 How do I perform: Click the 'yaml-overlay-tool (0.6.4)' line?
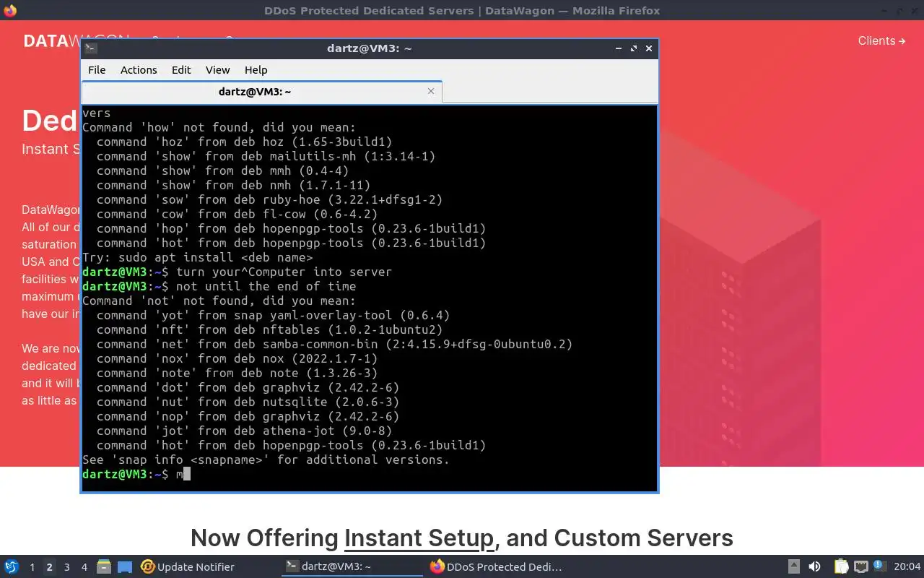(273, 315)
